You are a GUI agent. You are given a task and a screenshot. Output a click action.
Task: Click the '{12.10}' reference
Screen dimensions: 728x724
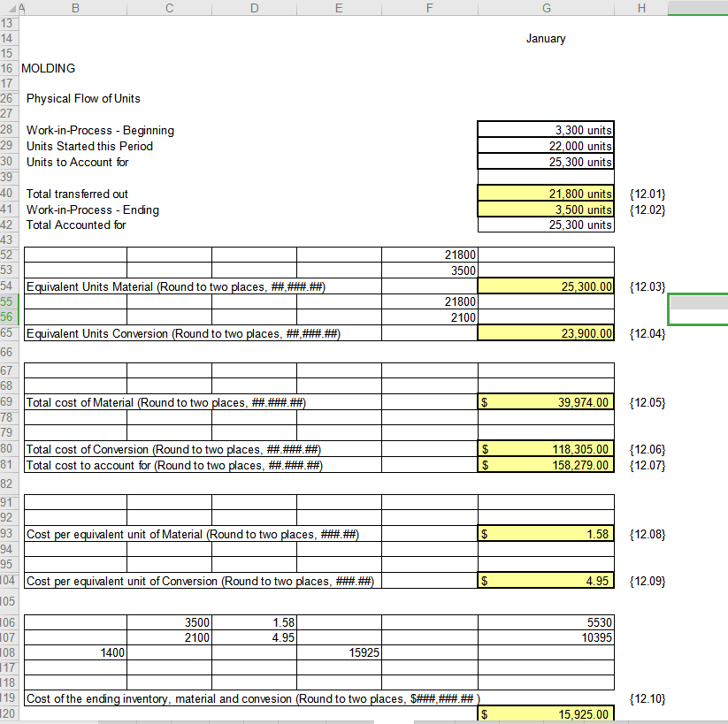[648, 699]
